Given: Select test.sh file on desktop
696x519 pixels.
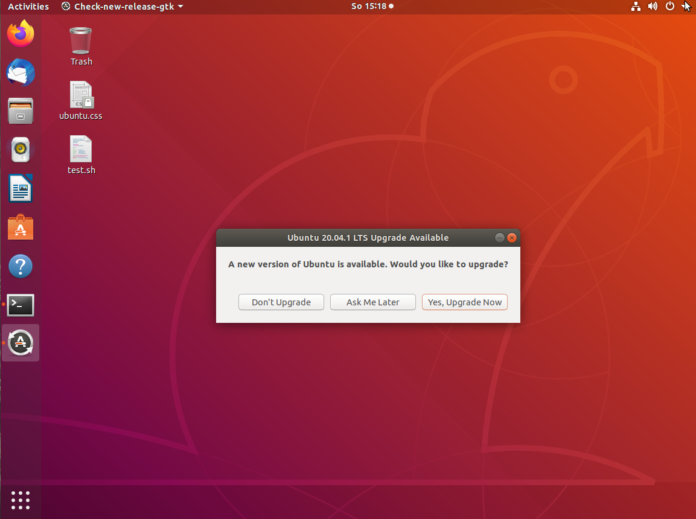Looking at the screenshot, I should click(81, 155).
